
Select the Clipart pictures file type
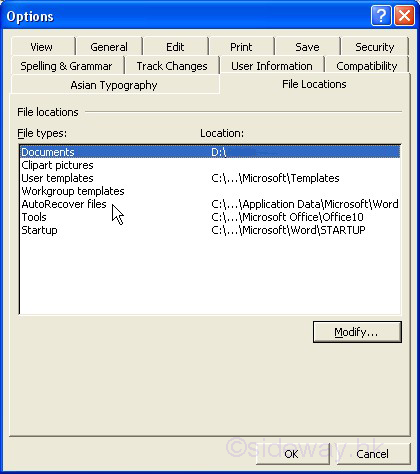(x=210, y=165)
